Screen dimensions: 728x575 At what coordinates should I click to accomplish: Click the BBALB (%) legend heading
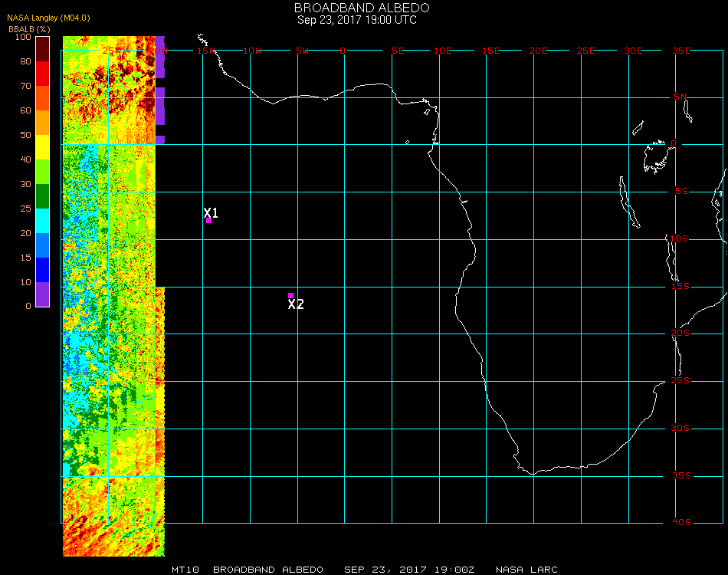coord(28,28)
